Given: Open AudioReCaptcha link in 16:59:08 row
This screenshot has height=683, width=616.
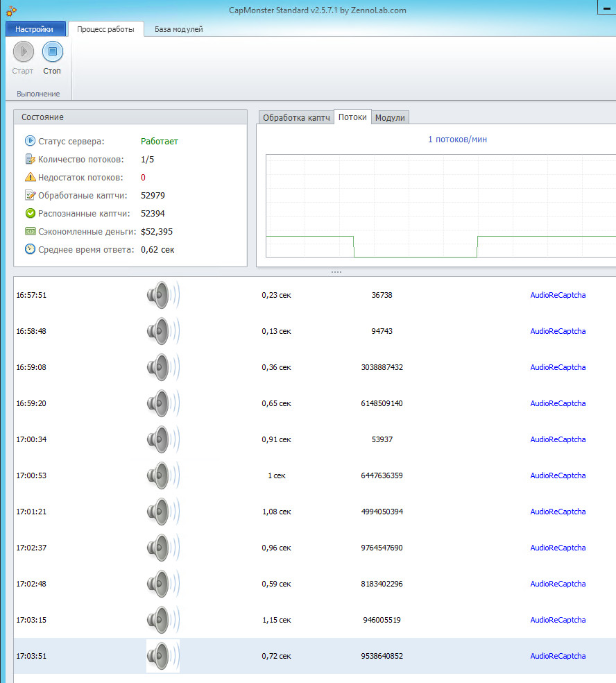Looking at the screenshot, I should 558,367.
